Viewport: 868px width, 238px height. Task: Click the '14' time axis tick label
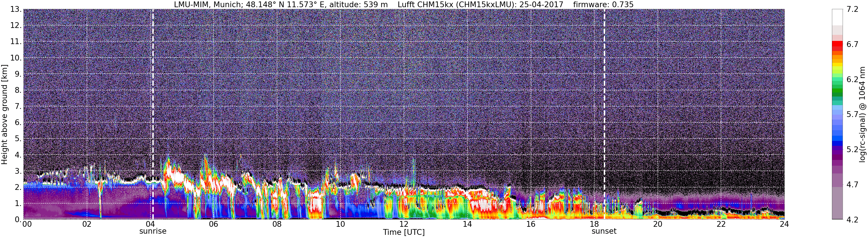coord(467,224)
